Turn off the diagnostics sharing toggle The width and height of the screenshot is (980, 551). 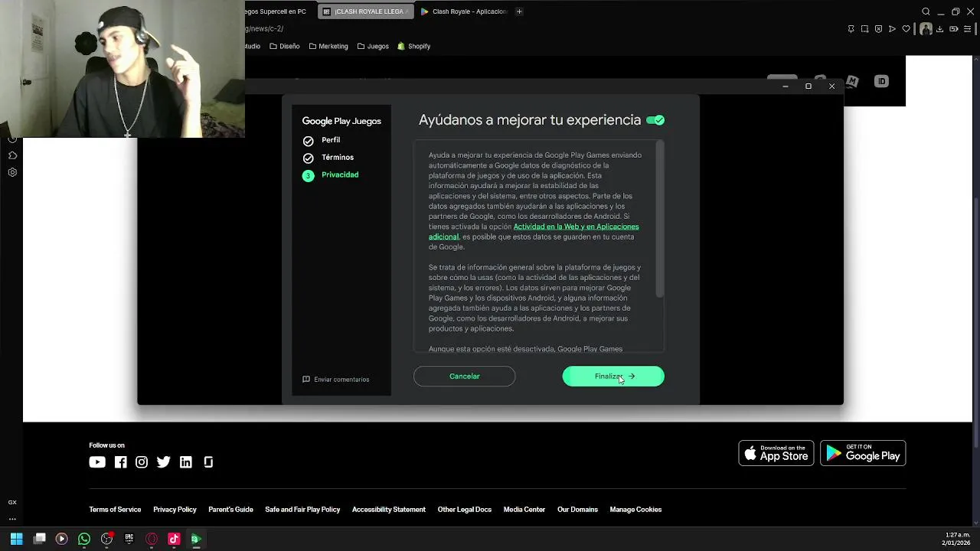pos(655,120)
